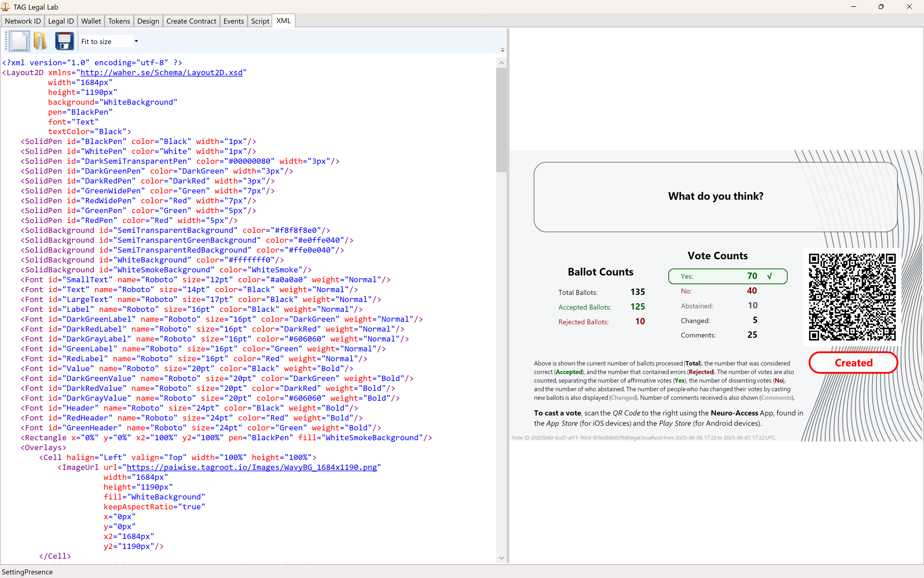
Task: Click the <Overlays> opening tag
Action: coord(43,448)
